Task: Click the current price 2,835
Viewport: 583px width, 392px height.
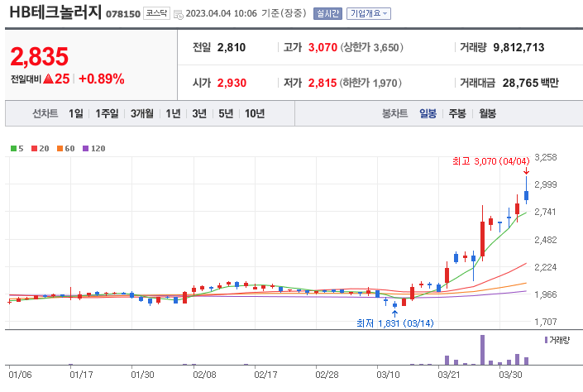Action: [x=40, y=56]
